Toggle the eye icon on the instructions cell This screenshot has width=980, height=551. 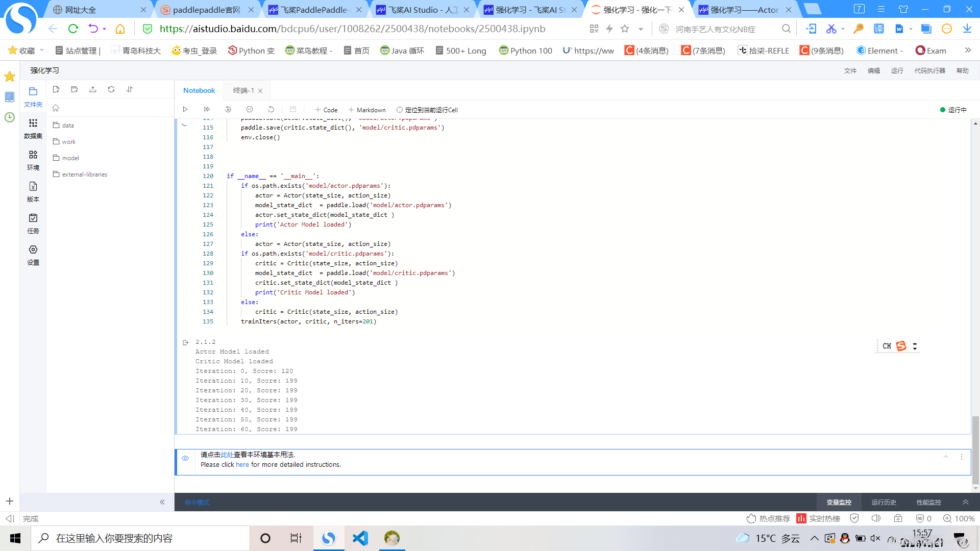(185, 458)
